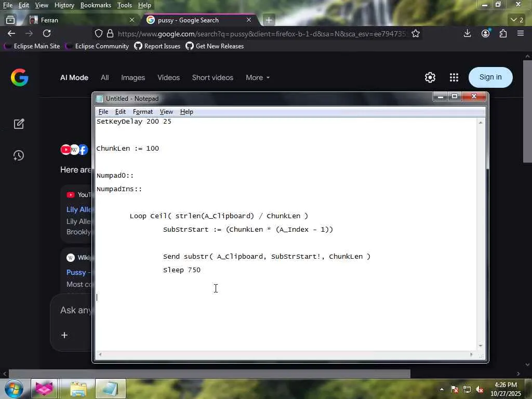Open Notepad's File menu

[103, 112]
